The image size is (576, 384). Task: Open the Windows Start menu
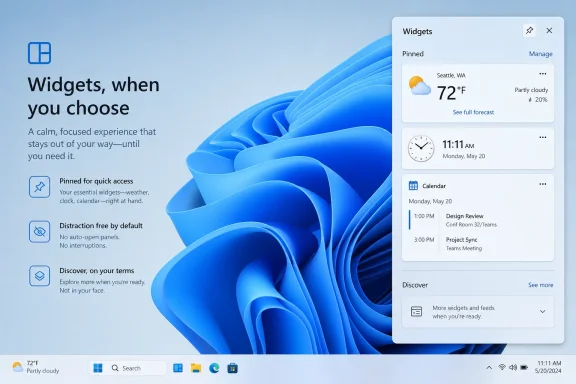98,368
